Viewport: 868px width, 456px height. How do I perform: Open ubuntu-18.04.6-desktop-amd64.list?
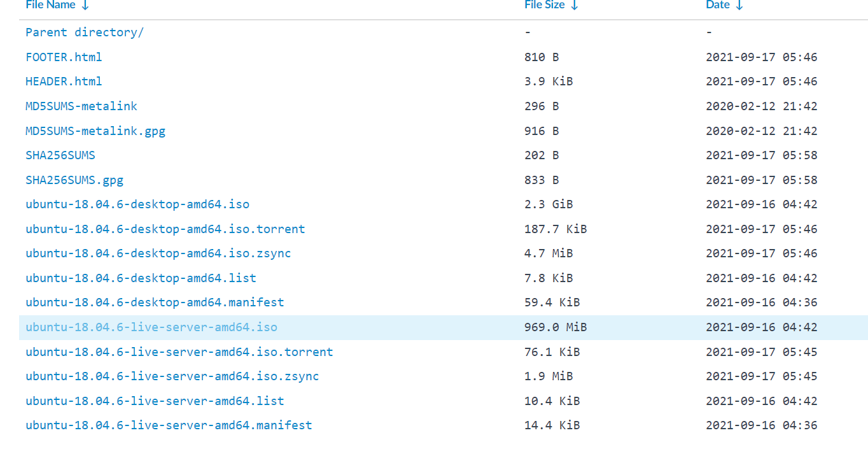pyautogui.click(x=141, y=278)
